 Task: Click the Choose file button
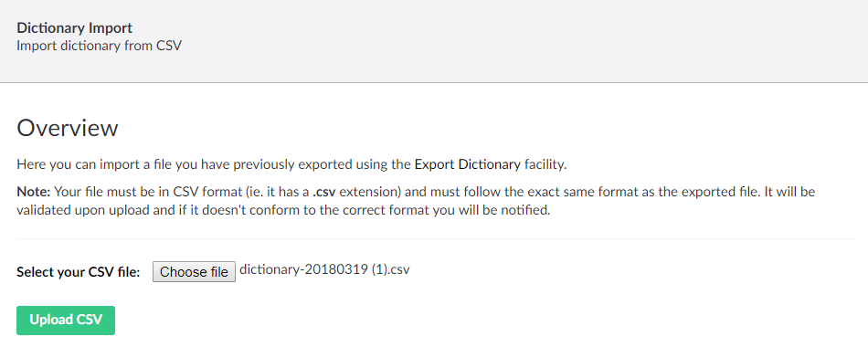(x=194, y=272)
